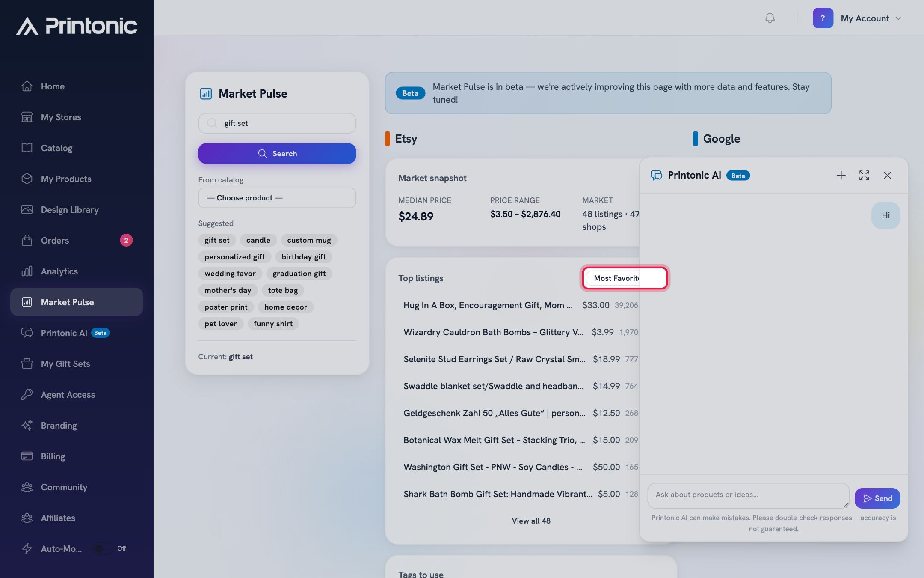Viewport: 924px width, 578px height.
Task: Click the Market Pulse chart icon in the panel header
Action: tap(206, 94)
